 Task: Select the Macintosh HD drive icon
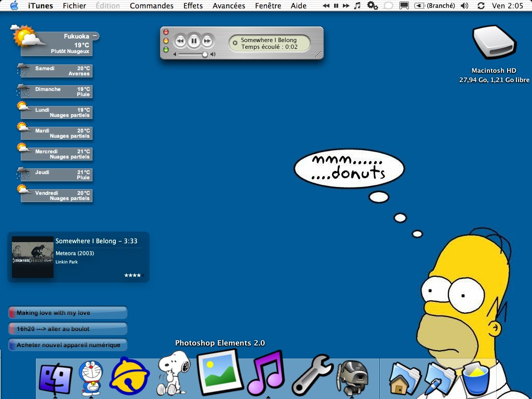[495, 43]
